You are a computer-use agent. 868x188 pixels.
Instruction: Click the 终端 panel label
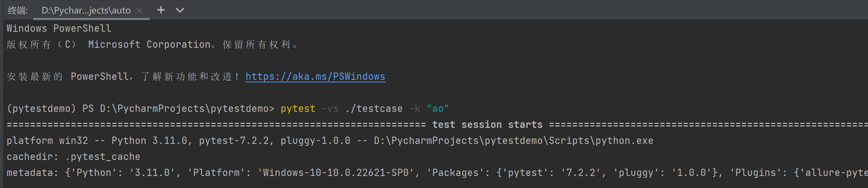(x=17, y=11)
